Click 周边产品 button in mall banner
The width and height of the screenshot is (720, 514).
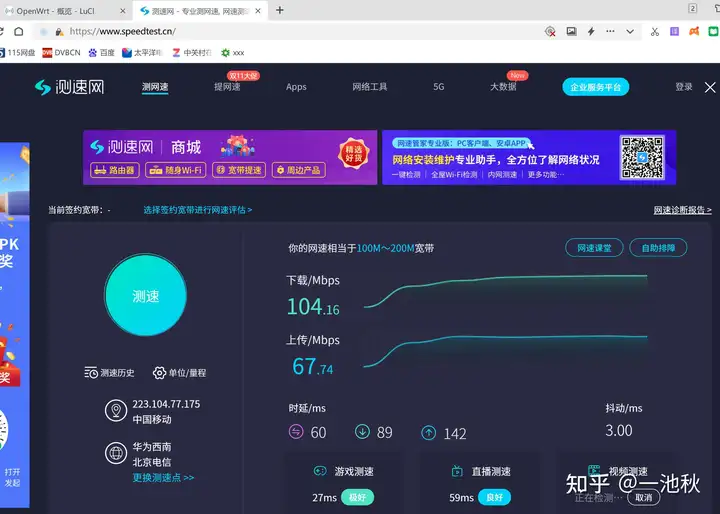[299, 170]
